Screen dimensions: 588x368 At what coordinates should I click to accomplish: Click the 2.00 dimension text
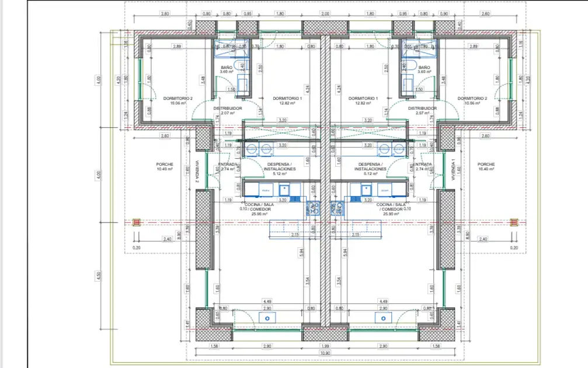[x=325, y=13]
